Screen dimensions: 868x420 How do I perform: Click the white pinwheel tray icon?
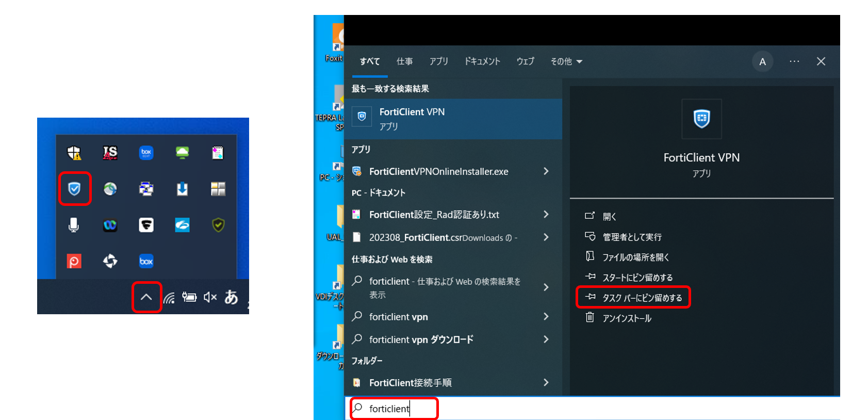[x=110, y=261]
